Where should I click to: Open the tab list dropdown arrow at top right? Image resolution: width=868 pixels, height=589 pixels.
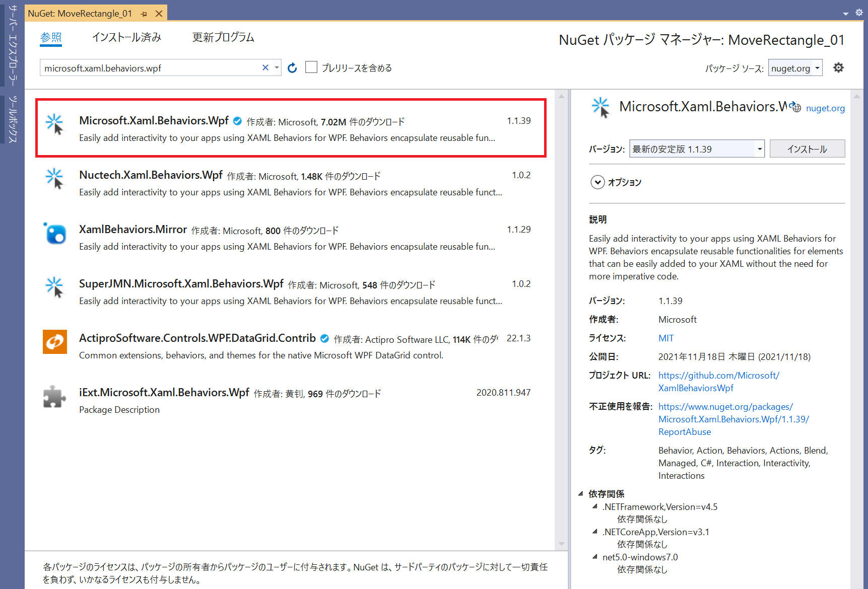[x=845, y=14]
